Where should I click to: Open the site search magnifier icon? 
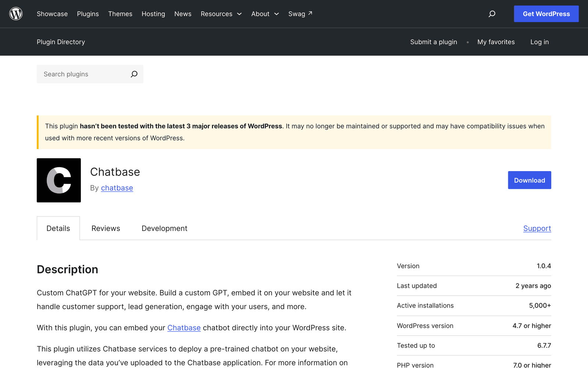click(x=492, y=14)
